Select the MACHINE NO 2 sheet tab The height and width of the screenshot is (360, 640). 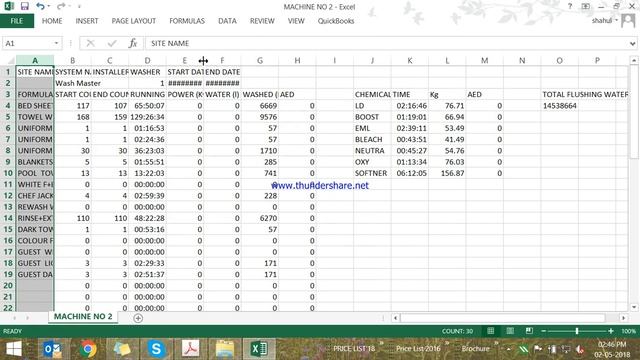pos(83,317)
